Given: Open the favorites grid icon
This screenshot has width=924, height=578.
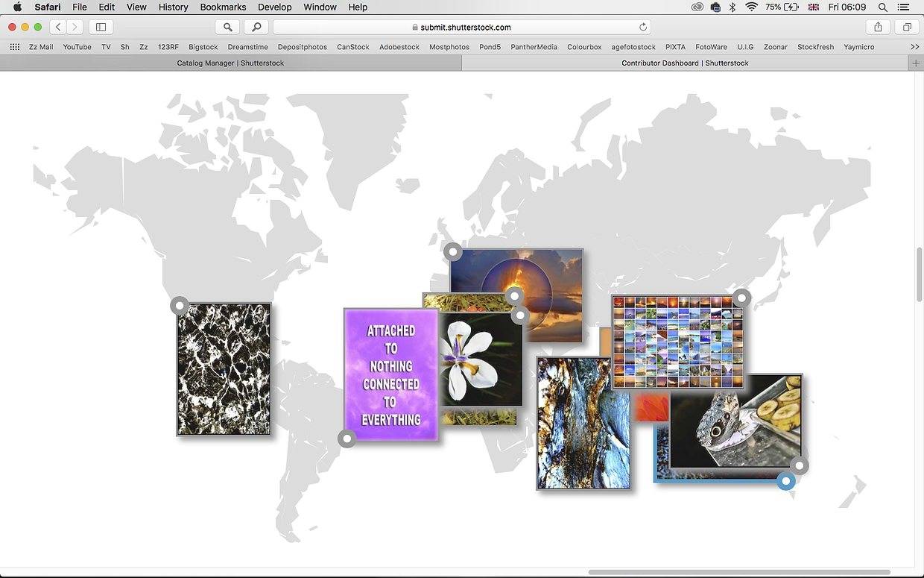Looking at the screenshot, I should (14, 47).
